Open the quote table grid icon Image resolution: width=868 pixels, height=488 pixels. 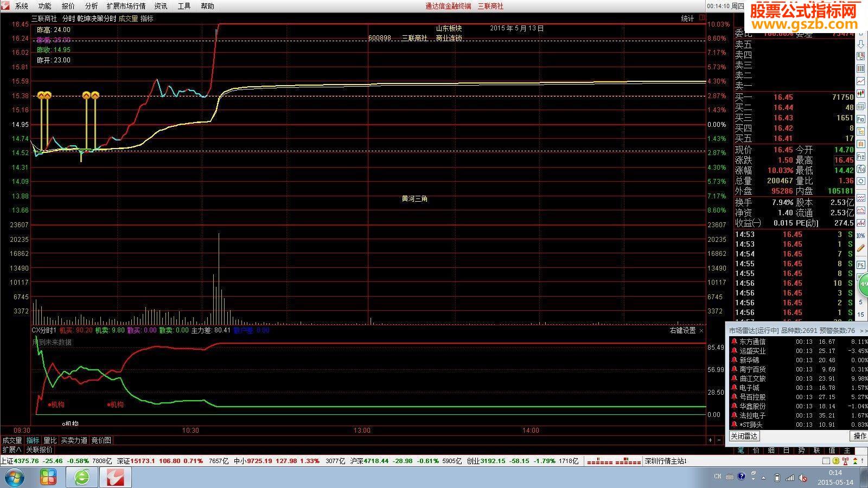click(x=861, y=69)
